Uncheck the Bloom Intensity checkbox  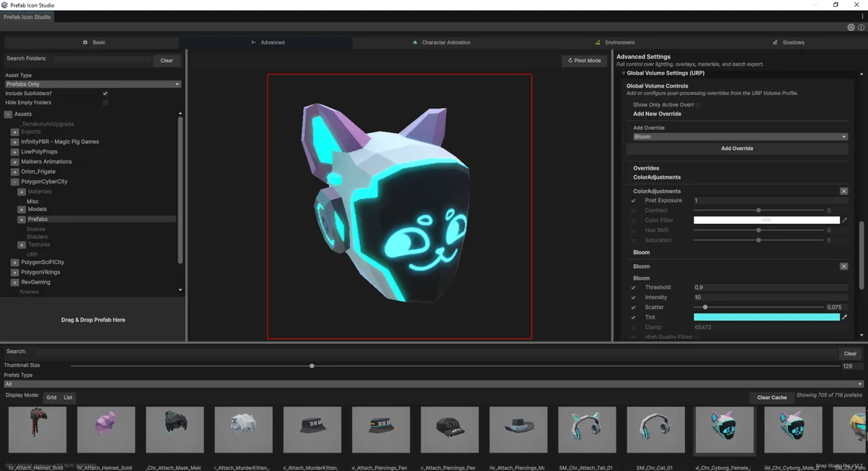(x=633, y=297)
